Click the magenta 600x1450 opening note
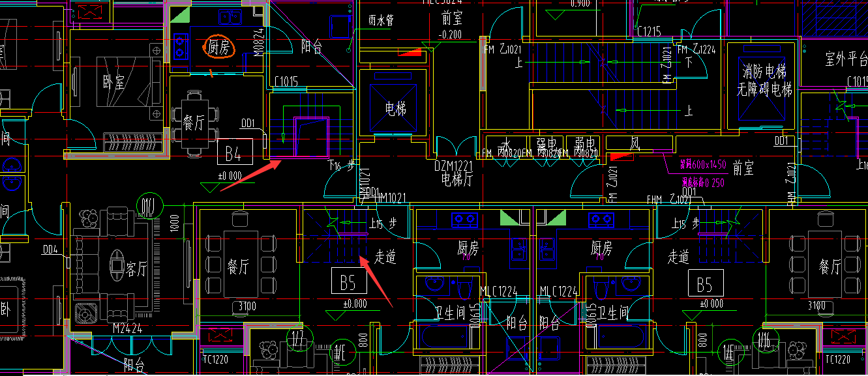Viewport: 868px width, 376px height. coord(704,165)
